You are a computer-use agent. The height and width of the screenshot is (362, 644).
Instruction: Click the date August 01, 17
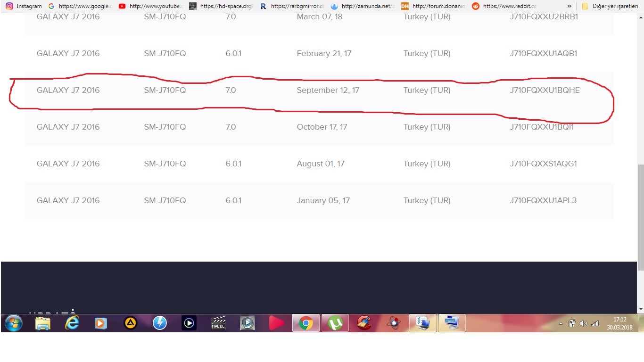pos(321,164)
